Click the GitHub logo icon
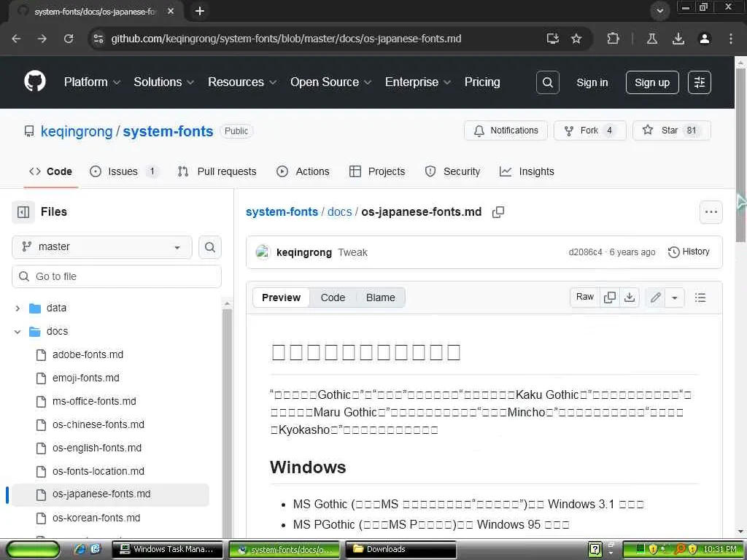Viewport: 747px width, 560px height. [x=35, y=82]
